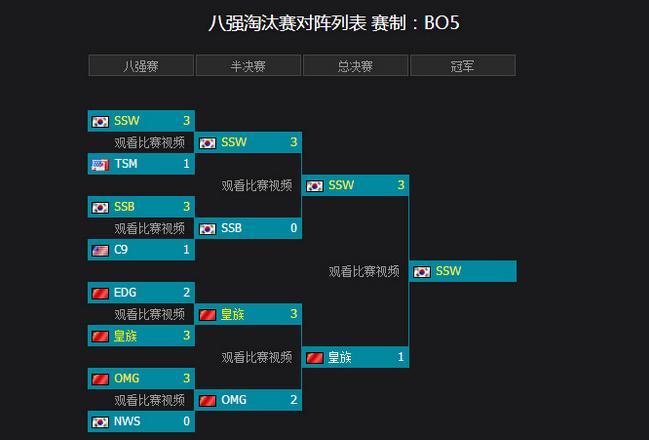Switch to the 半决赛 tab
649x440 pixels.
click(248, 66)
